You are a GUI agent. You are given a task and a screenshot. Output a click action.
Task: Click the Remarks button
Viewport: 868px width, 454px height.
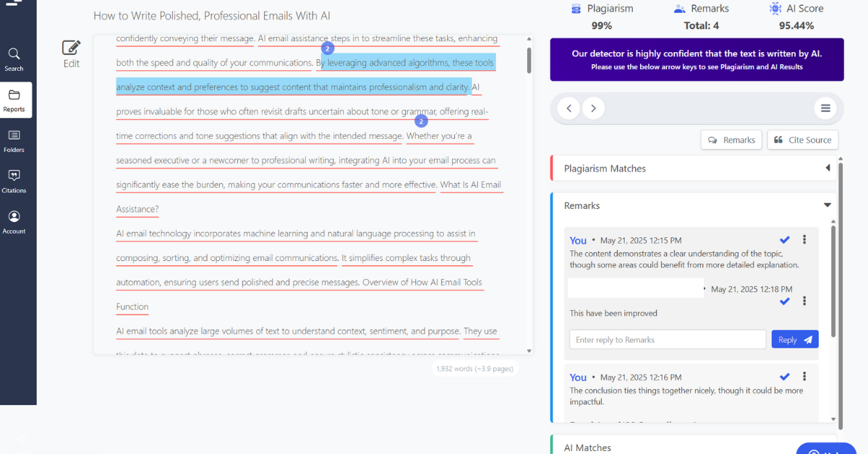click(x=731, y=140)
